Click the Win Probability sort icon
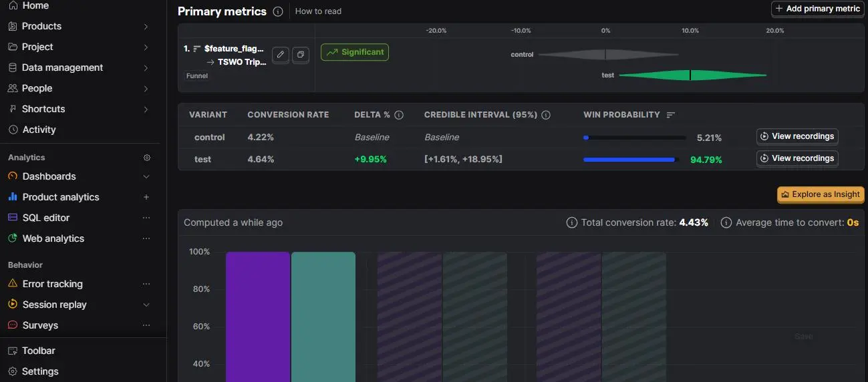This screenshot has height=382, width=868. click(671, 115)
